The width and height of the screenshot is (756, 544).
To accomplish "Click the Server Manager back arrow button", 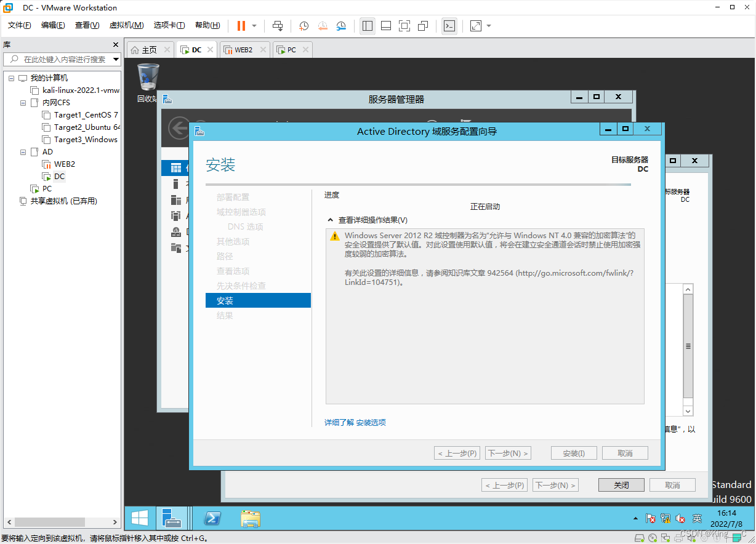I will coord(179,128).
